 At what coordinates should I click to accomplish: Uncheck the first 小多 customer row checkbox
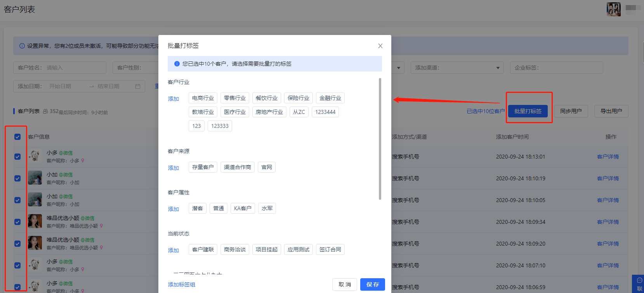(x=17, y=157)
